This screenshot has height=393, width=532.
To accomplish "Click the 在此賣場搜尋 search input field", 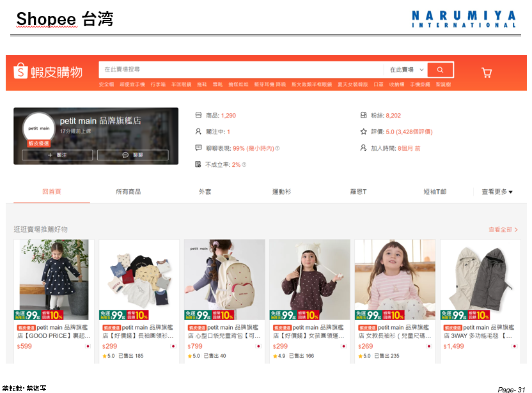I will tap(241, 70).
